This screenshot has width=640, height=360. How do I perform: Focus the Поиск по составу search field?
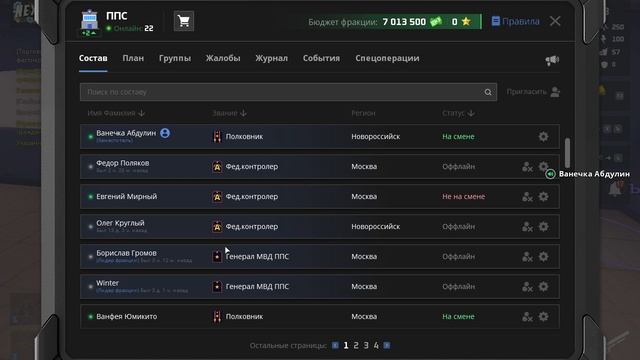point(288,92)
